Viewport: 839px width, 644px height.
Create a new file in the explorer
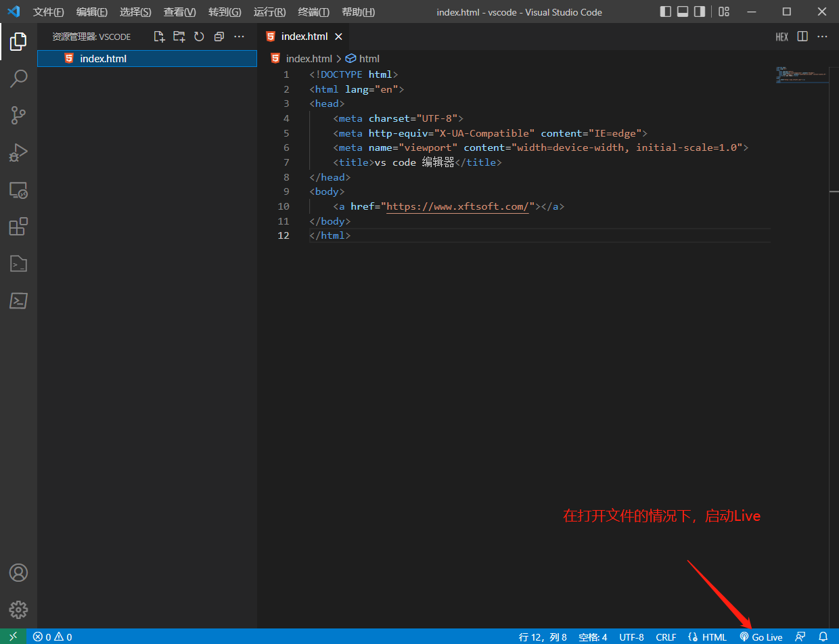pyautogui.click(x=159, y=37)
